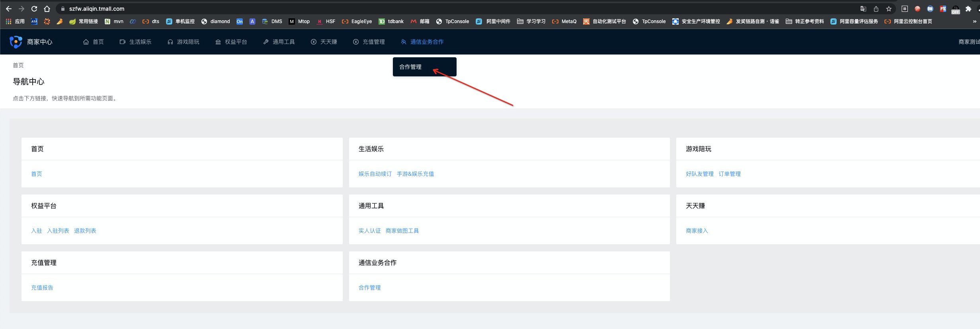
Task: Expand the 学习学习 bookmark folder
Action: tap(531, 21)
